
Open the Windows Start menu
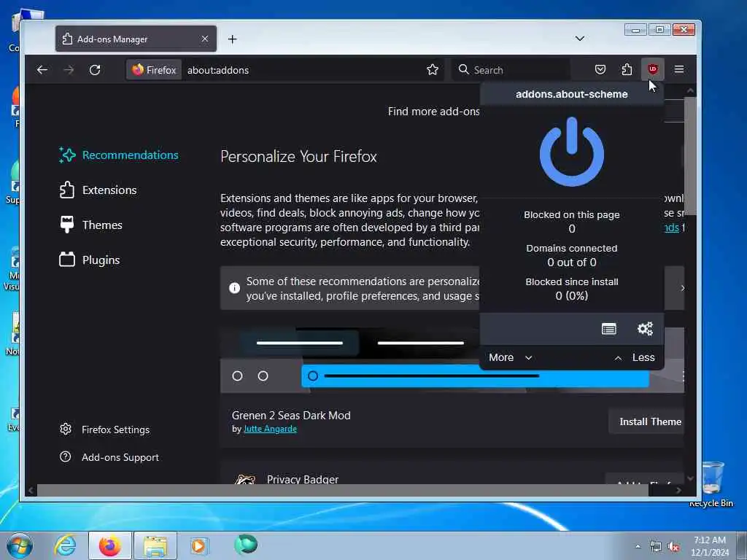19,545
